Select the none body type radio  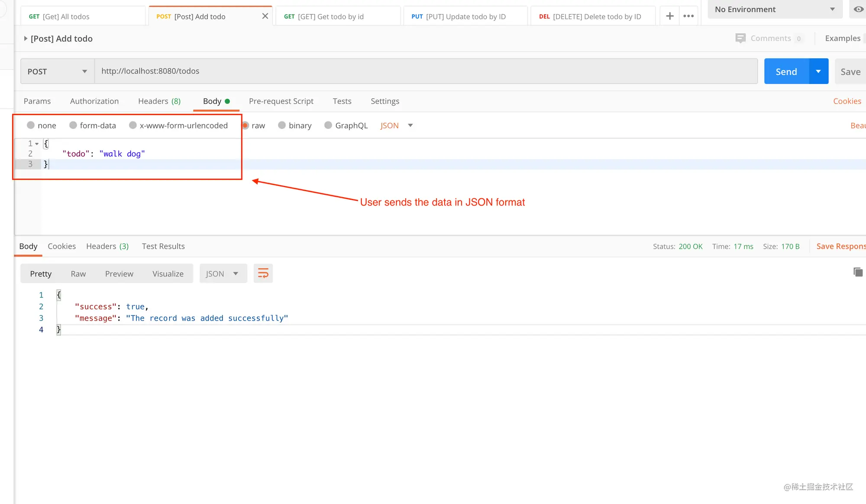click(x=31, y=125)
